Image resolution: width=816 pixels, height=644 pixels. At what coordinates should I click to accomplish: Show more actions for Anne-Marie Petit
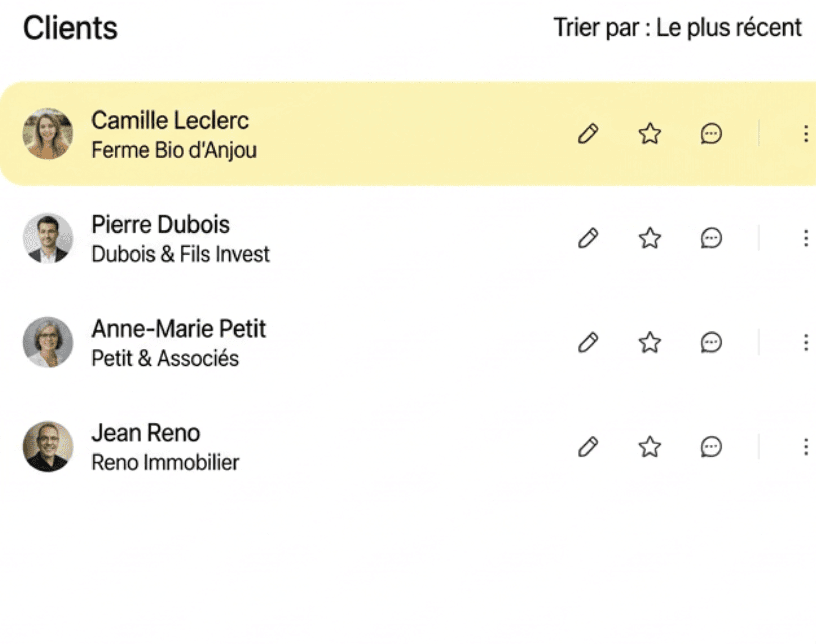click(x=806, y=342)
